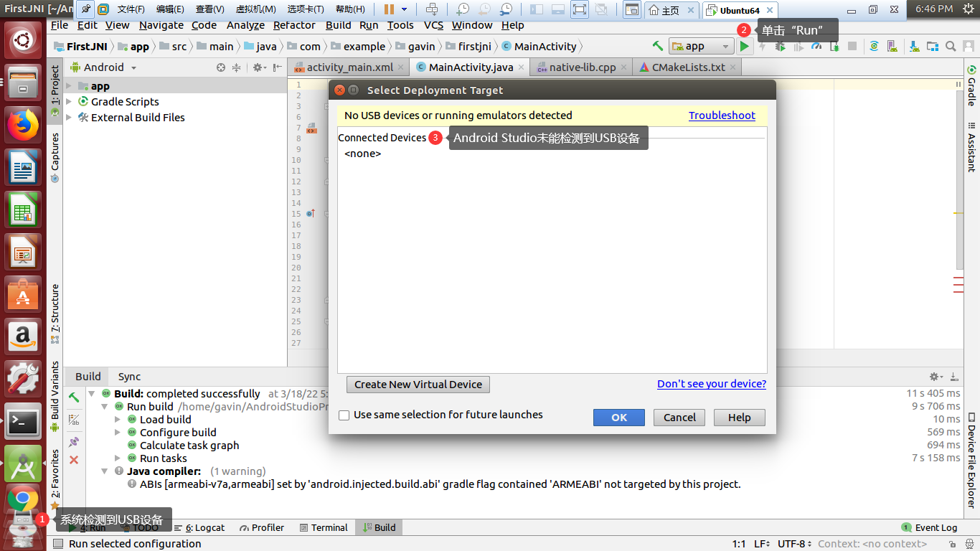
Task: Click the project view settings gear icon
Action: [258, 67]
